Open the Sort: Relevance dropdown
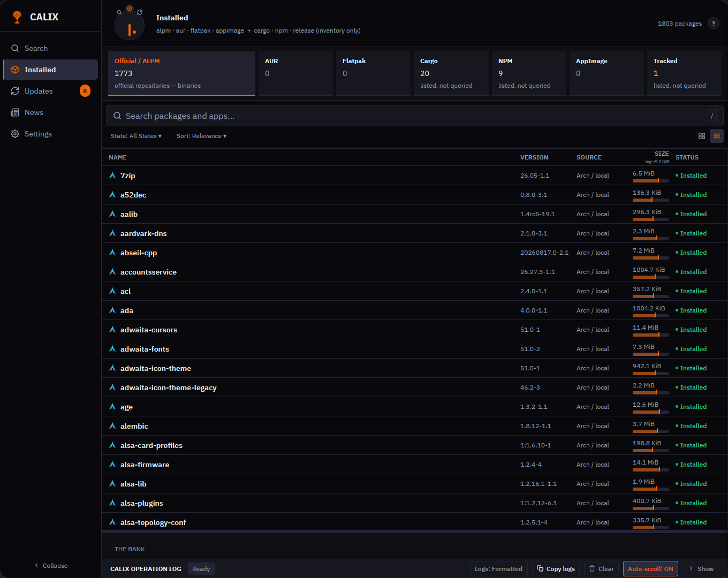This screenshot has height=578, width=728. tap(201, 136)
